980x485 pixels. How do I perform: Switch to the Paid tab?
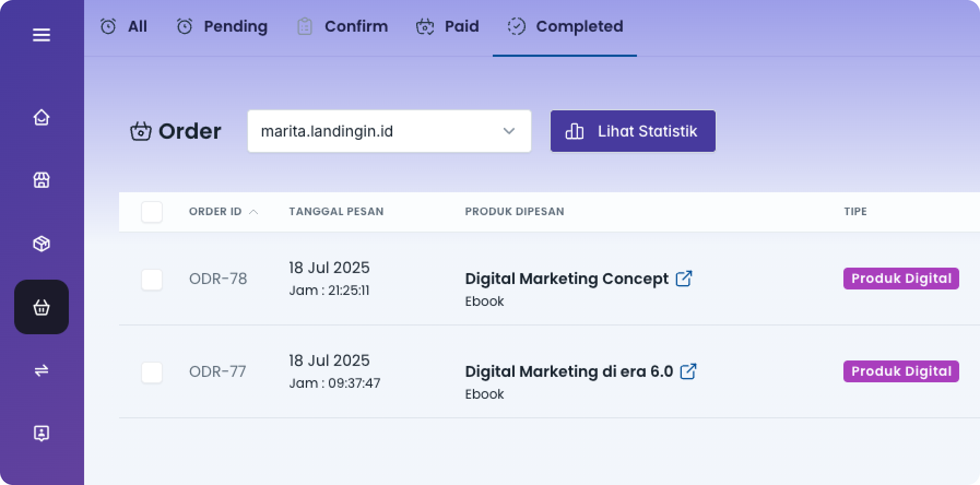tap(447, 26)
